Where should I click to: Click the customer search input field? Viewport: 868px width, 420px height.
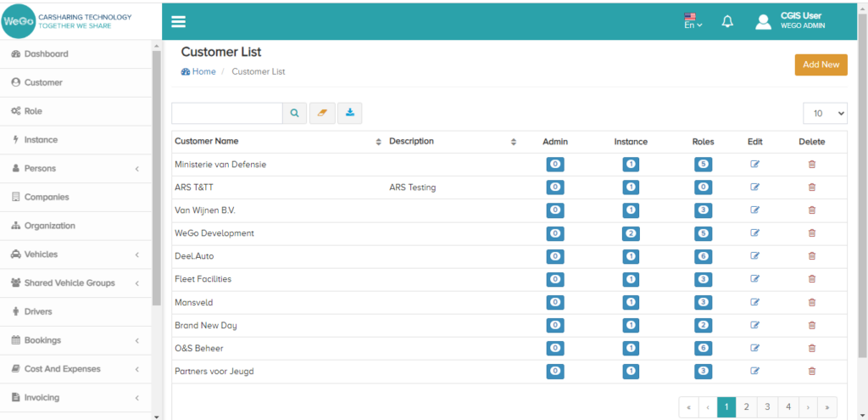coord(227,113)
